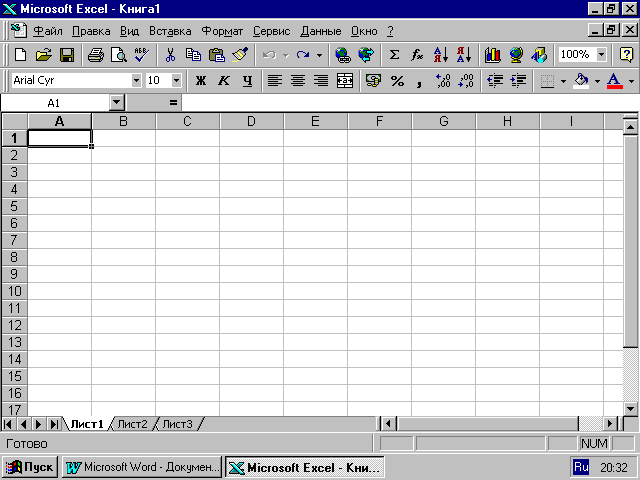
Task: Open Print Preview with the magnifier page icon
Action: click(118, 55)
